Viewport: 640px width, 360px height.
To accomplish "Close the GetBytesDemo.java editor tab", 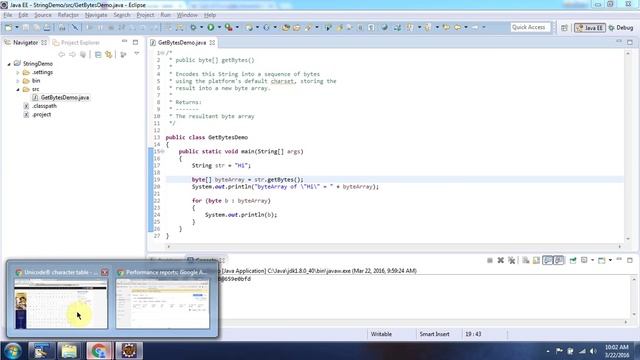I will click(x=212, y=42).
